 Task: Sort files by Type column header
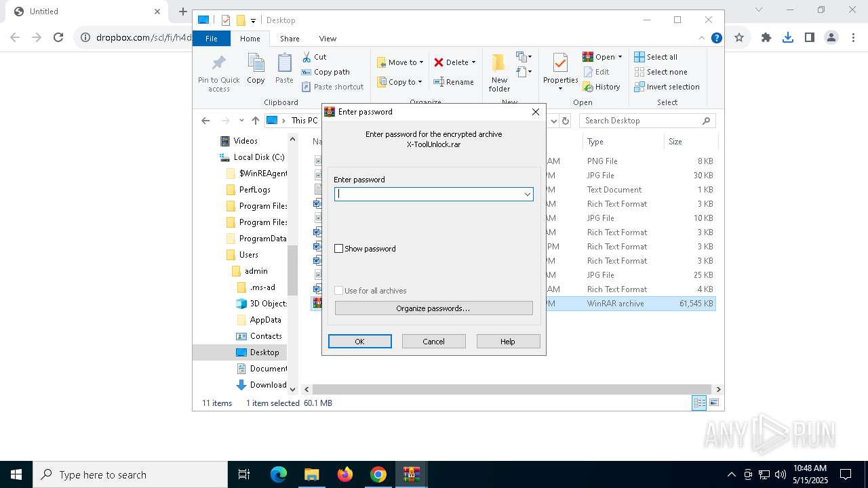(623, 142)
